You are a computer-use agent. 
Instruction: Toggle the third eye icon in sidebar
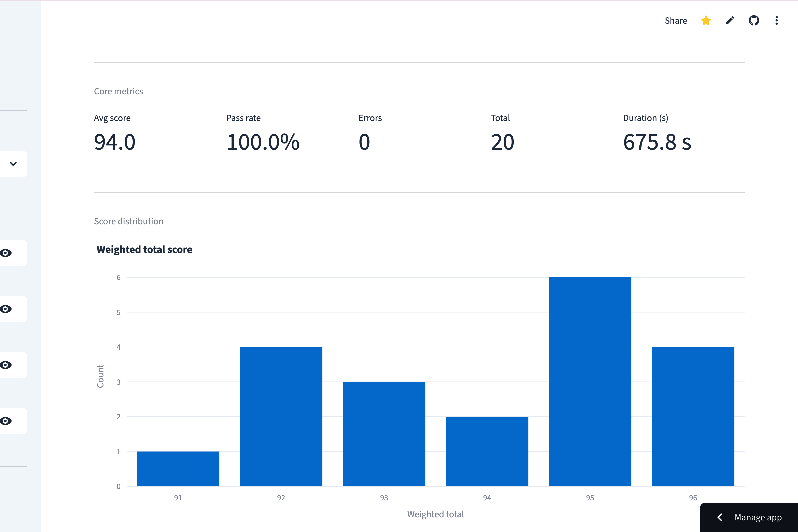6,365
